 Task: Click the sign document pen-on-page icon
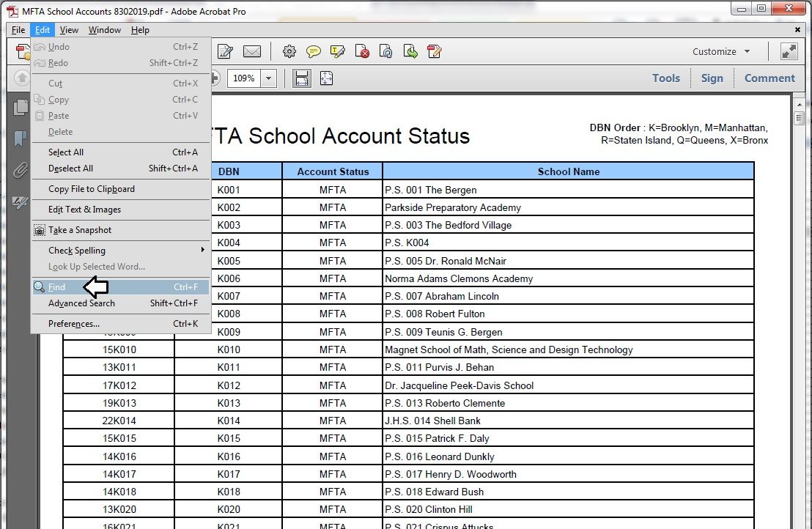click(225, 51)
